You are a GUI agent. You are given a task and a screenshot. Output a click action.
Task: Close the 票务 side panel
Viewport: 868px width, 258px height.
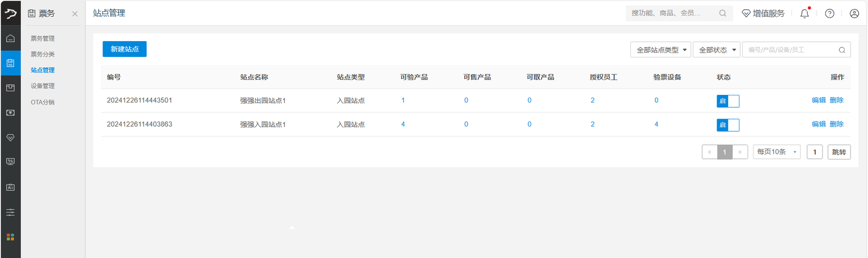click(75, 14)
